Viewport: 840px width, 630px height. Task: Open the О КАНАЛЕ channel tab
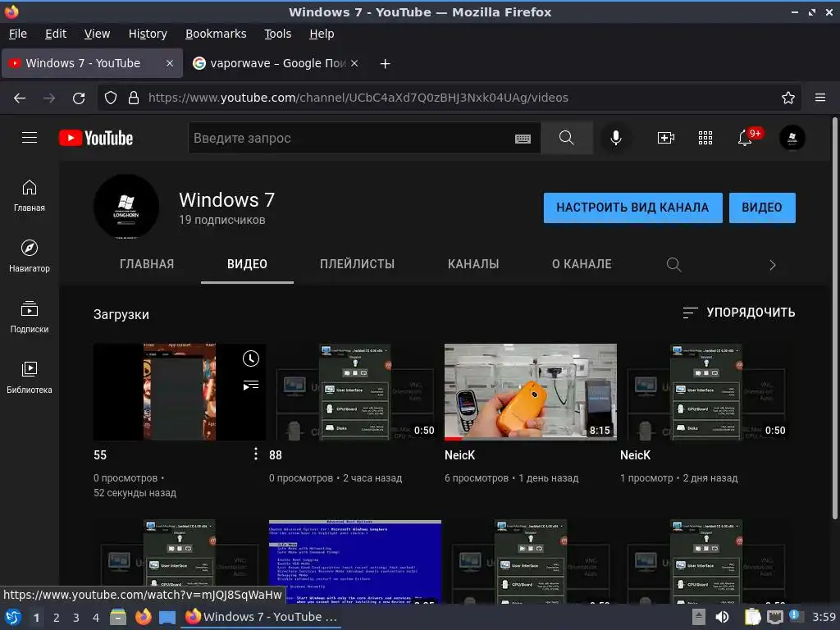582,264
